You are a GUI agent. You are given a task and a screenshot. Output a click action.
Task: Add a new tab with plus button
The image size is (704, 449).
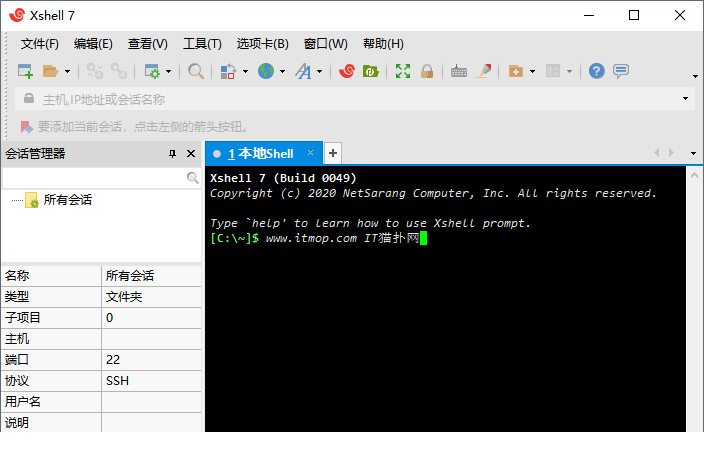[333, 154]
